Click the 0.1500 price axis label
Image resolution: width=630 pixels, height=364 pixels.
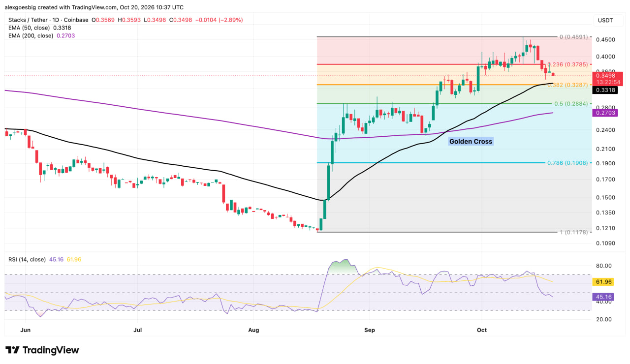[605, 197]
